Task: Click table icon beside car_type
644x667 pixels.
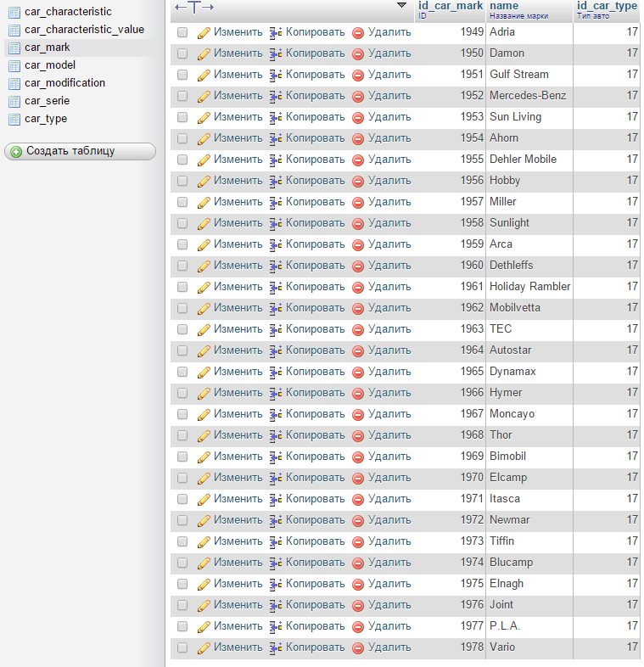Action: (14, 120)
